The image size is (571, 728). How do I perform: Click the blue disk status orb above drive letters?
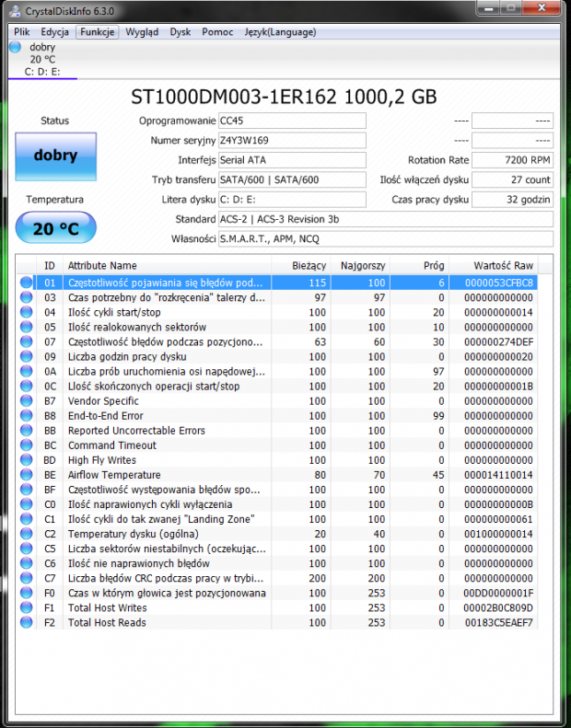[15, 47]
